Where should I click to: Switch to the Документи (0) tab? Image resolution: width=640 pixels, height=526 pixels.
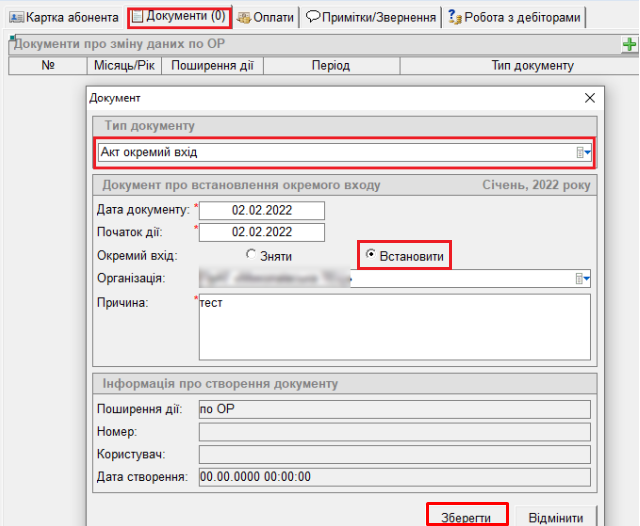[x=180, y=17]
